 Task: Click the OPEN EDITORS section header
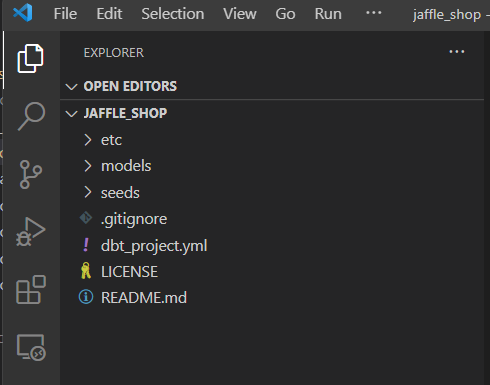(130, 86)
